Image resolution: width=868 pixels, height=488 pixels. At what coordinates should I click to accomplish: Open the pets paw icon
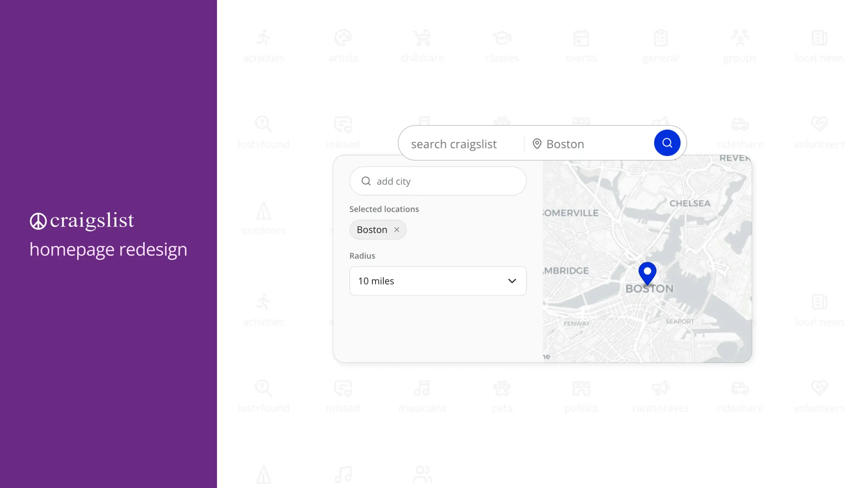502,389
